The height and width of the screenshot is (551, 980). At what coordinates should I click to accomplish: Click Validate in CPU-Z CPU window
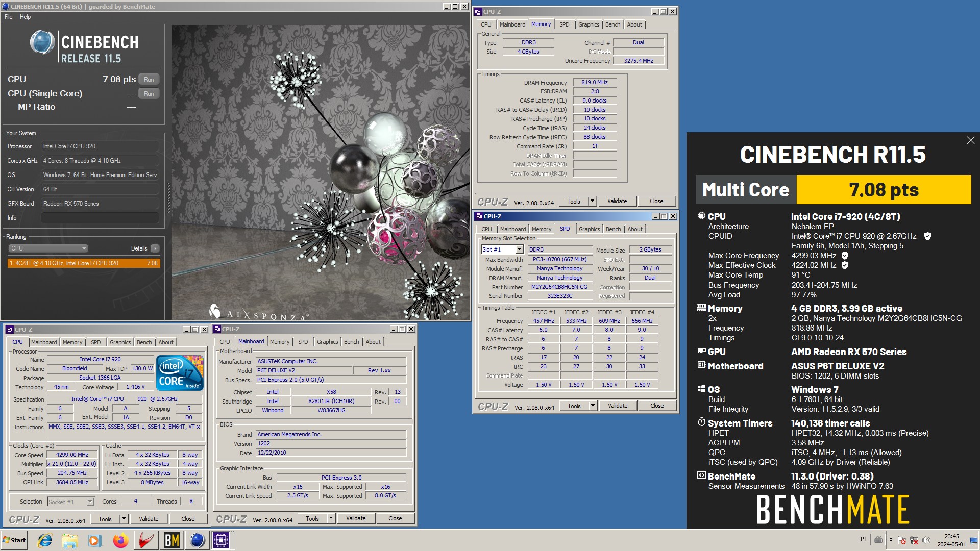tap(148, 519)
